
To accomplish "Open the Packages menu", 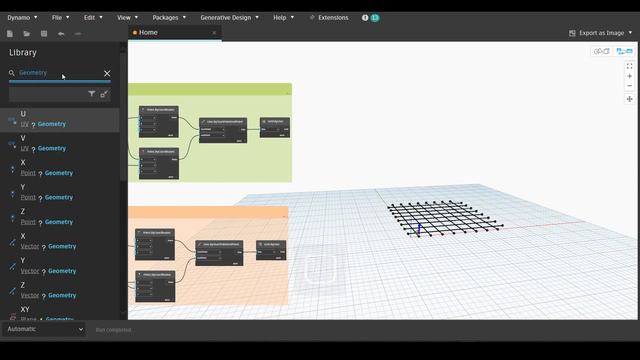I will tap(169, 18).
